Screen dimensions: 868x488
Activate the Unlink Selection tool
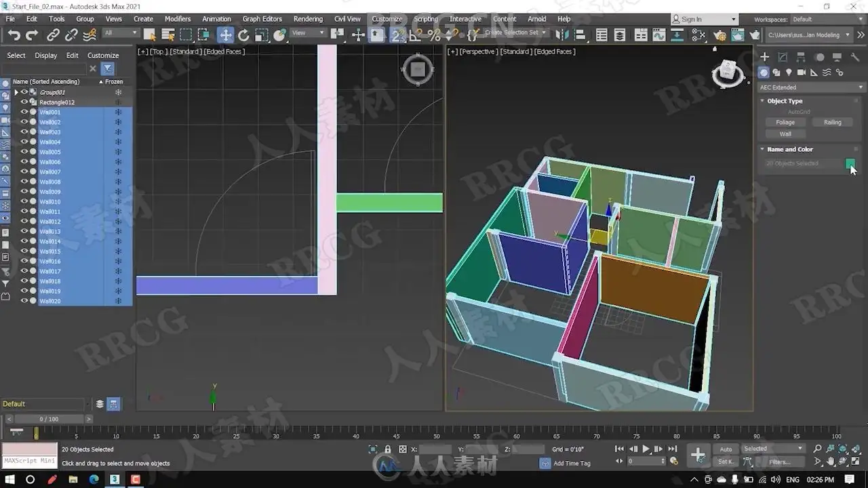[x=71, y=35]
